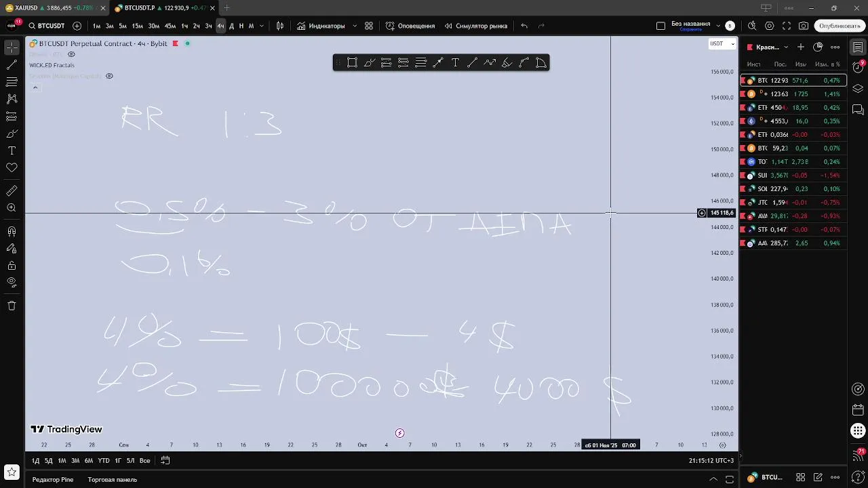This screenshot has height=488, width=868.
Task: Open favorites star toolbar button
Action: pos(12,472)
